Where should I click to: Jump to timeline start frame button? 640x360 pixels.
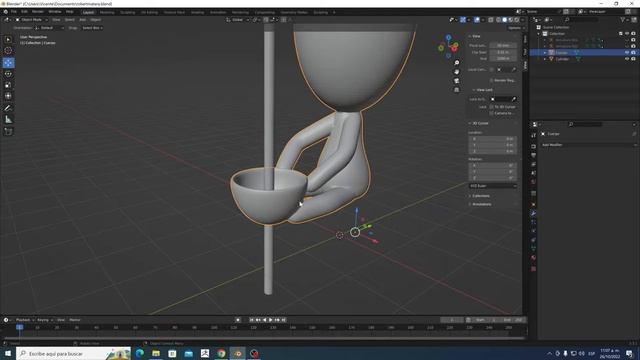(252, 320)
